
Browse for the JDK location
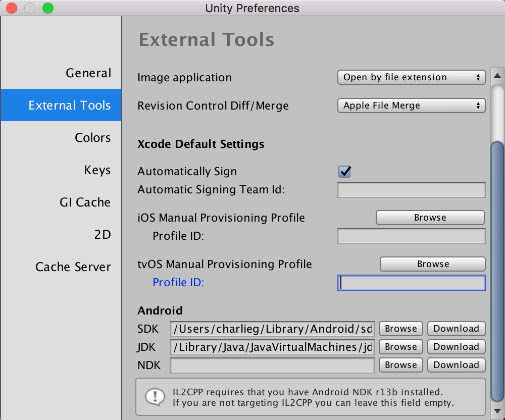pos(400,347)
